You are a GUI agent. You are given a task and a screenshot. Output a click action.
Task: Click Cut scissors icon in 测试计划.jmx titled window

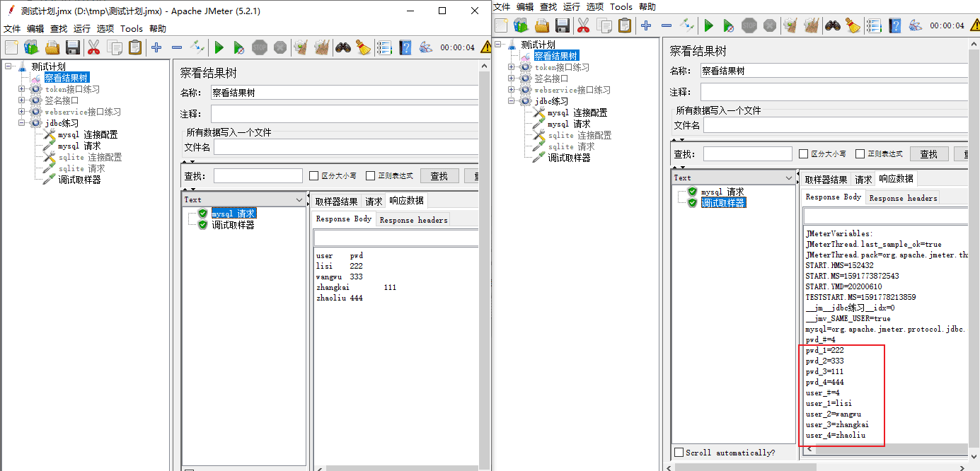93,47
